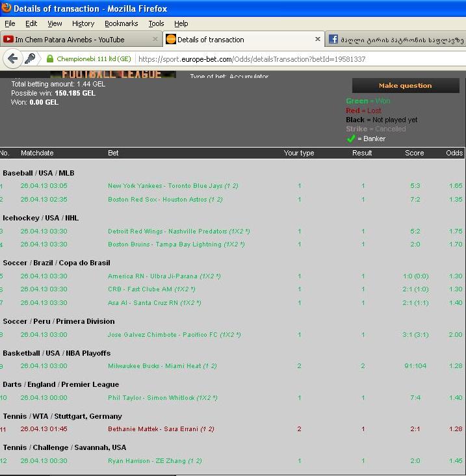Image resolution: width=466 pixels, height=476 pixels.
Task: Click the Matchdate column header
Action: pyautogui.click(x=37, y=153)
